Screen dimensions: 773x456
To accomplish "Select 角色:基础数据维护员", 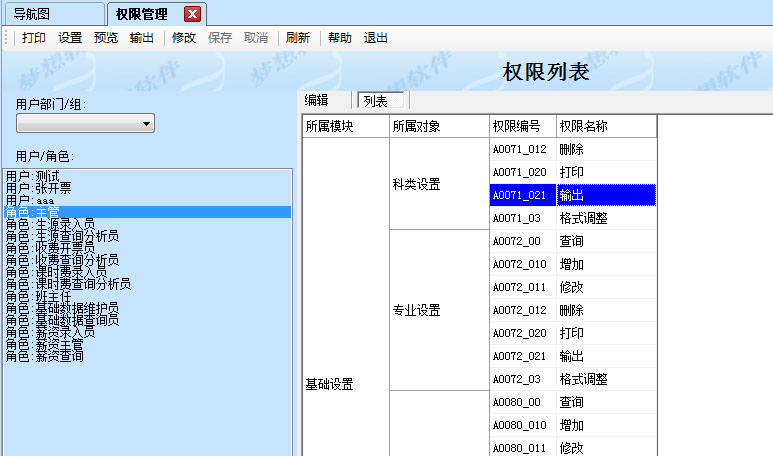I will 147,308.
